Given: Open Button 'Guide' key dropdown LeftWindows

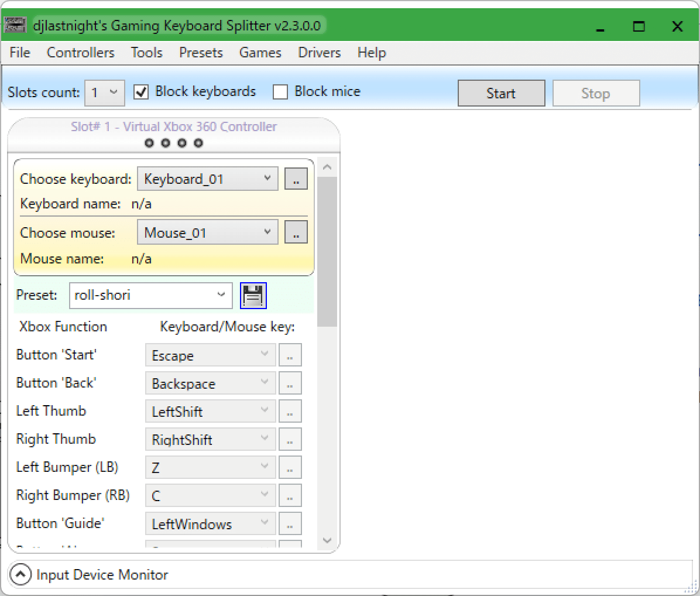Looking at the screenshot, I should click(x=210, y=524).
